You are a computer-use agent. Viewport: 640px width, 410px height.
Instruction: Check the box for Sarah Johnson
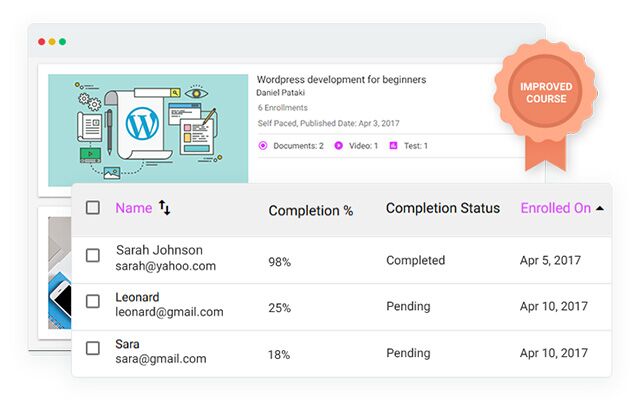(93, 255)
